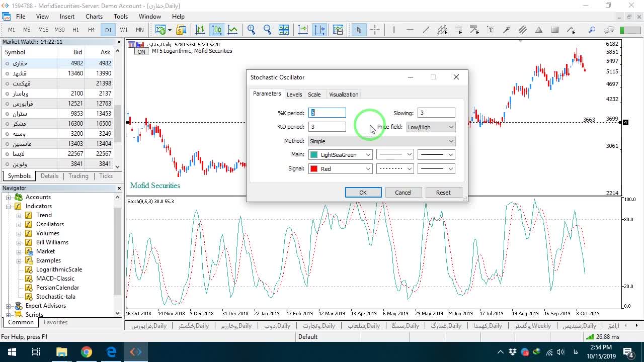Switch chart to line chart icon
The width and height of the screenshot is (644, 362).
point(233,30)
